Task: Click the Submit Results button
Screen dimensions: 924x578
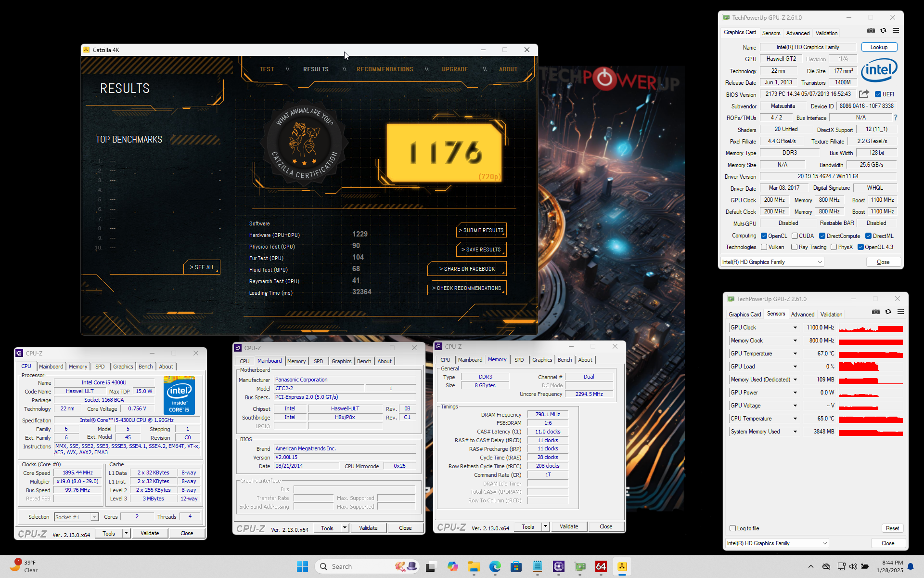Action: click(x=481, y=230)
